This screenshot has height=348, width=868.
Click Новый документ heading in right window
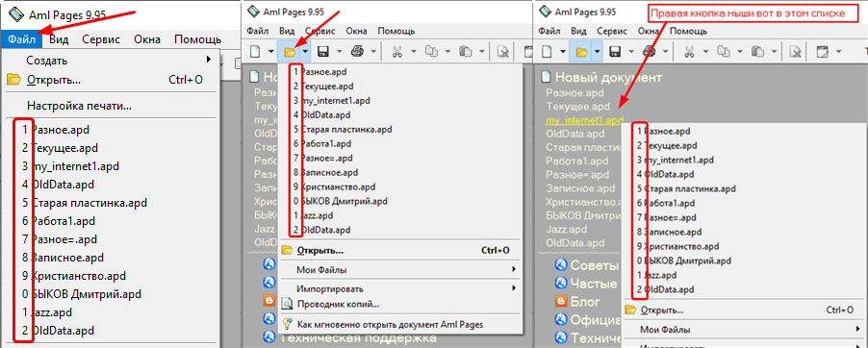(608, 77)
